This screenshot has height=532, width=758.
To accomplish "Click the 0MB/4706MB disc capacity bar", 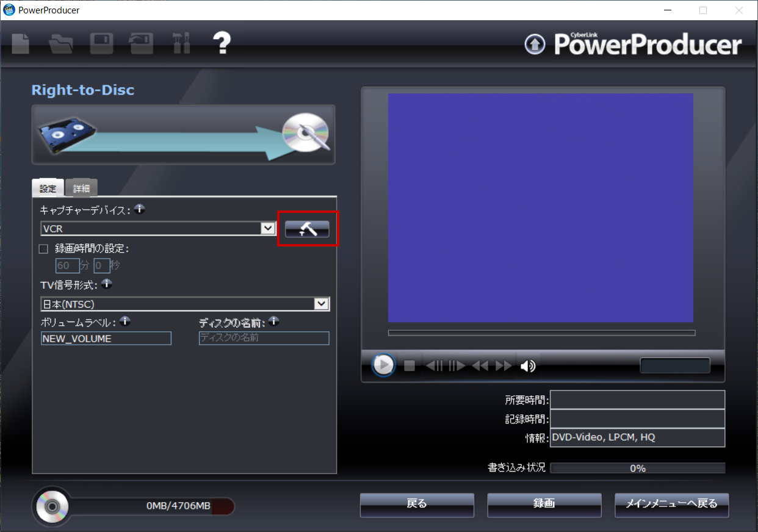I will point(153,506).
